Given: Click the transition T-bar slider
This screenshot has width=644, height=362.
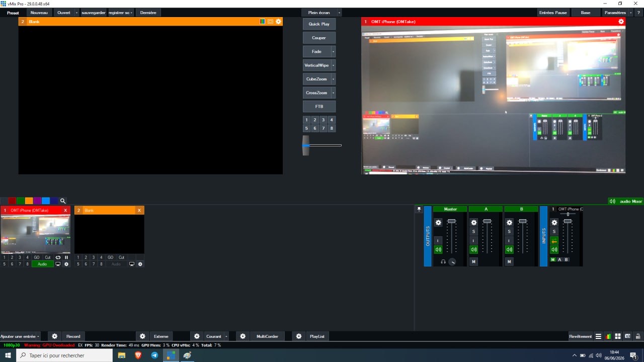Looking at the screenshot, I should click(306, 145).
